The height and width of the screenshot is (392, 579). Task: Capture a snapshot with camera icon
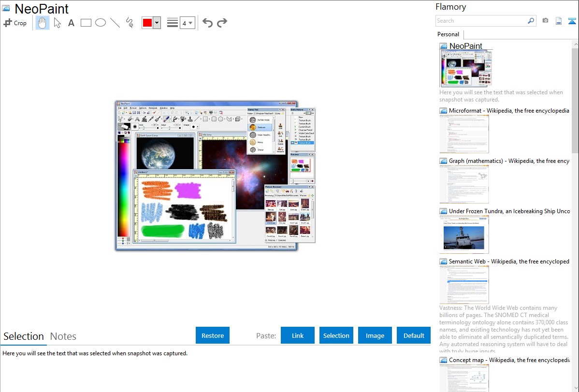click(x=545, y=21)
